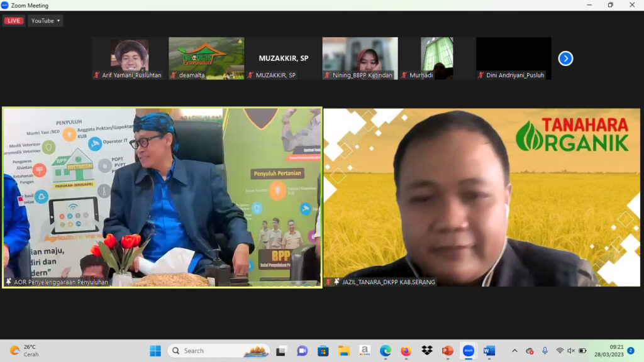
Task: Click muted mic icon beside Dini Andriyani_Pusluh
Action: pos(480,75)
